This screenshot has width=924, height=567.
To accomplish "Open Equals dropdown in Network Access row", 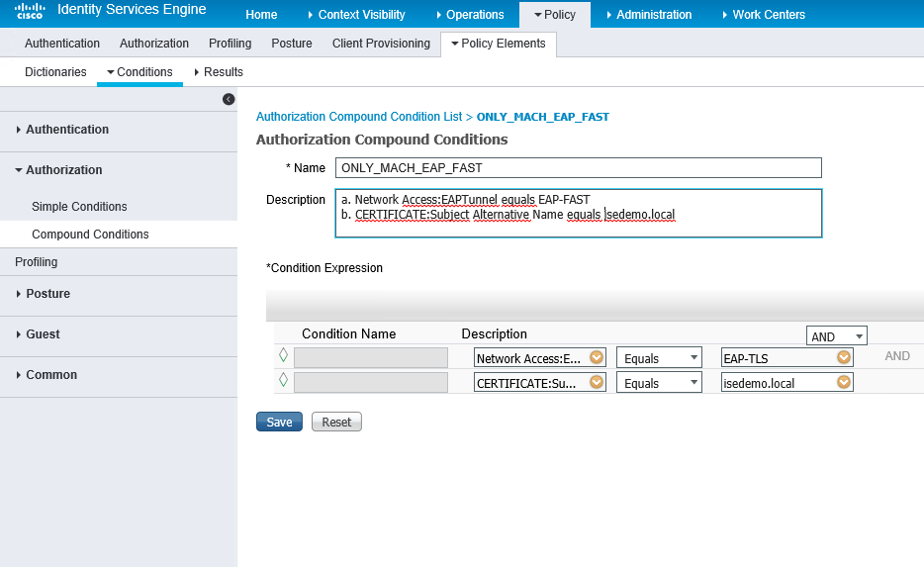I will [x=659, y=358].
